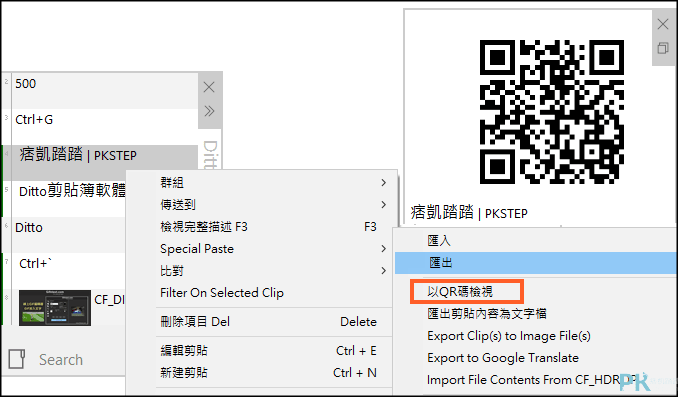678x397 pixels.
Task: Expand arrow next to Special Paste
Action: coord(384,249)
